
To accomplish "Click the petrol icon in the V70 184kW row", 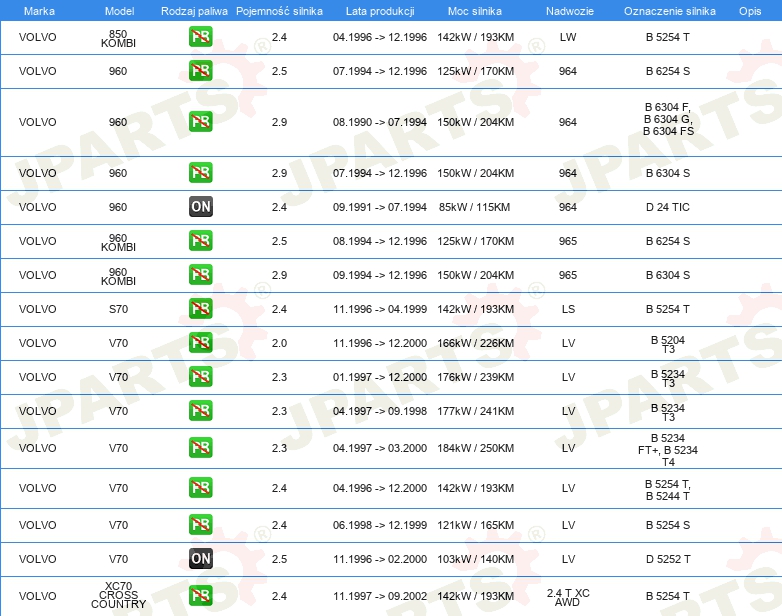I will pyautogui.click(x=200, y=447).
